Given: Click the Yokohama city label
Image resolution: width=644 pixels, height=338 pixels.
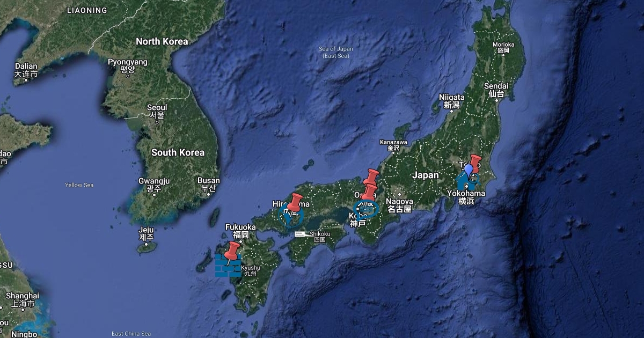Looking at the screenshot, I should pyautogui.click(x=466, y=196).
